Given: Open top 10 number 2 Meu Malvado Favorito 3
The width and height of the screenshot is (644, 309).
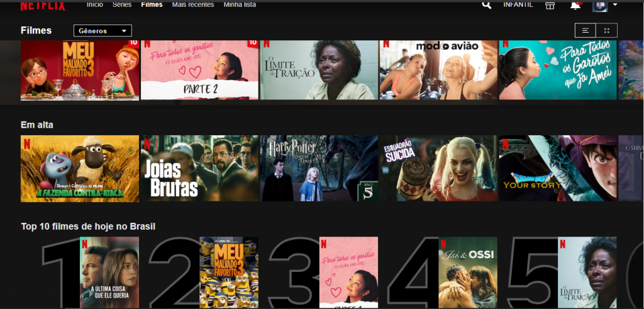Looking at the screenshot, I should point(229,272).
